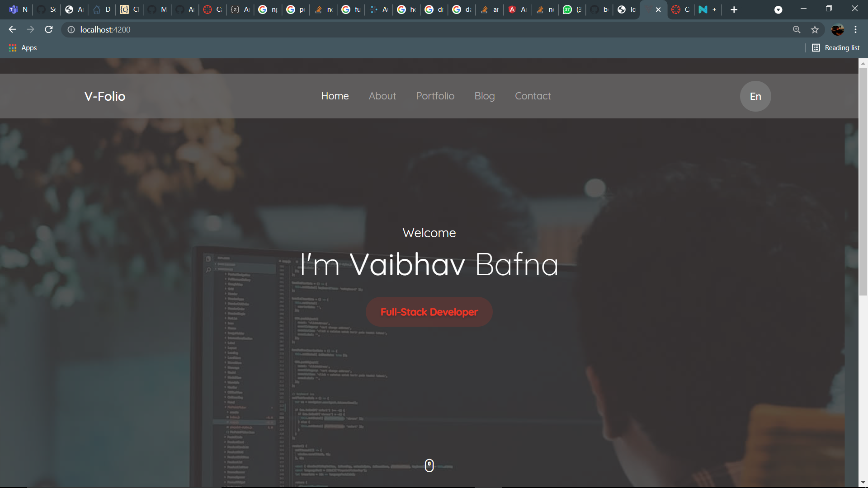
Task: Open the Angular documentation tab
Action: click(x=517, y=9)
